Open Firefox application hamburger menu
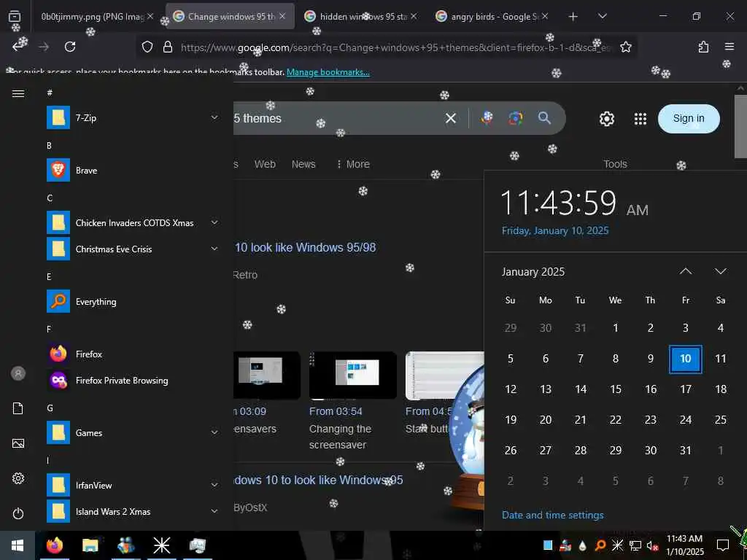Screen dimensions: 747x560 pos(729,47)
